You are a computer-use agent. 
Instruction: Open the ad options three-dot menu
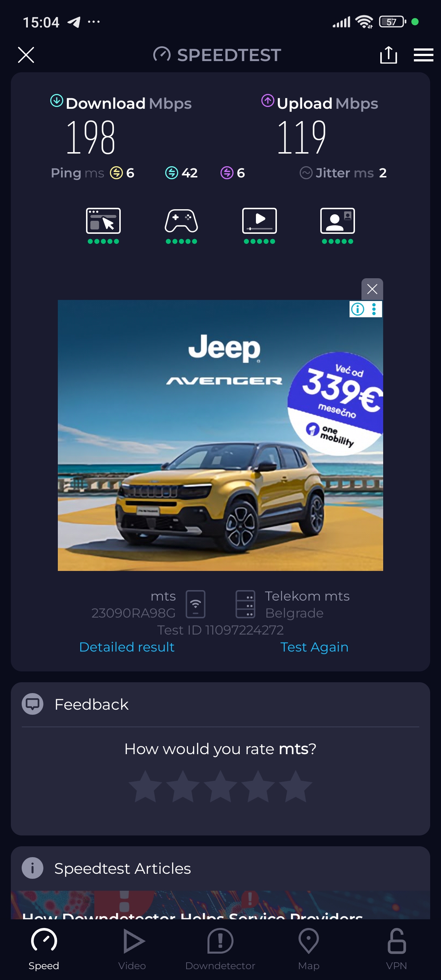[x=374, y=309]
